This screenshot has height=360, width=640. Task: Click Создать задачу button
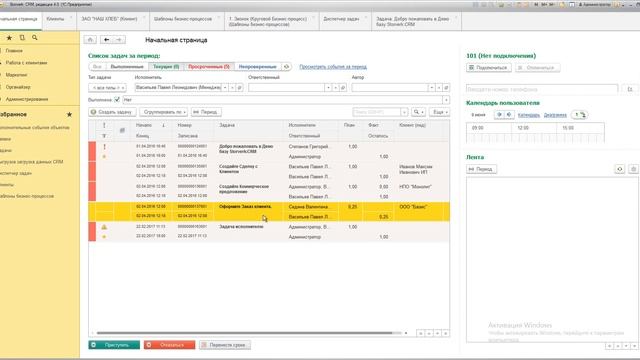pos(112,112)
